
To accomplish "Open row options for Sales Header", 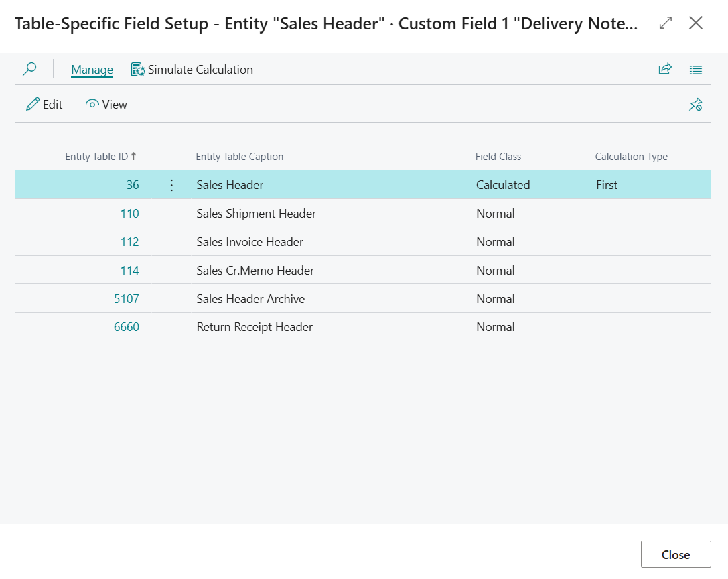I will click(x=171, y=185).
